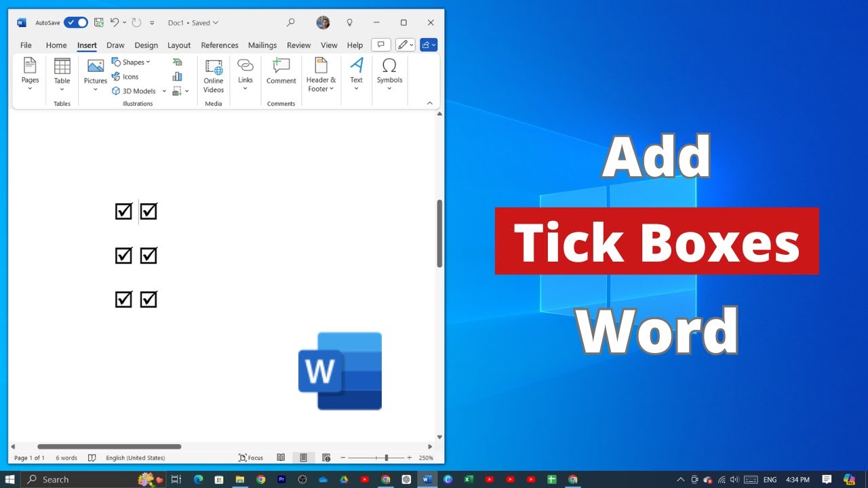
Task: Collapse the ribbon with the chevron
Action: point(429,103)
